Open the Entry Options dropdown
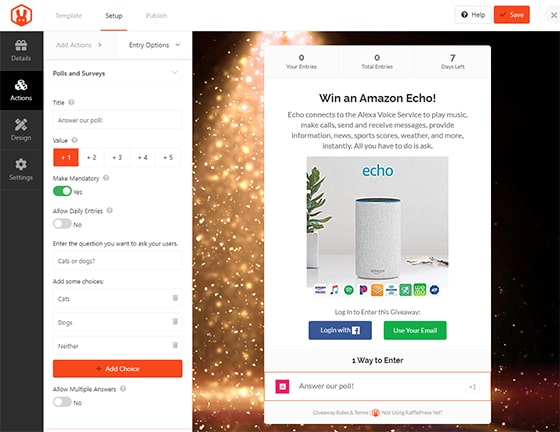 [154, 45]
